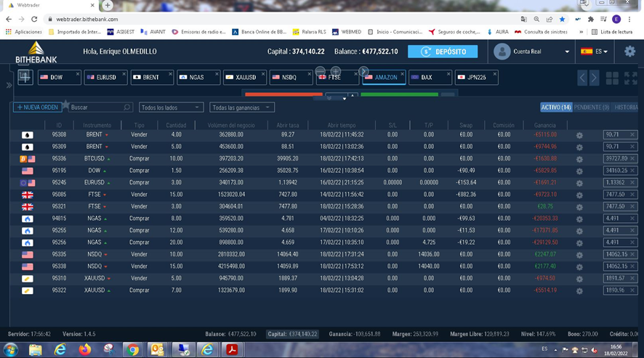
Task: Click the favorites star next to search
Action: coord(65,105)
